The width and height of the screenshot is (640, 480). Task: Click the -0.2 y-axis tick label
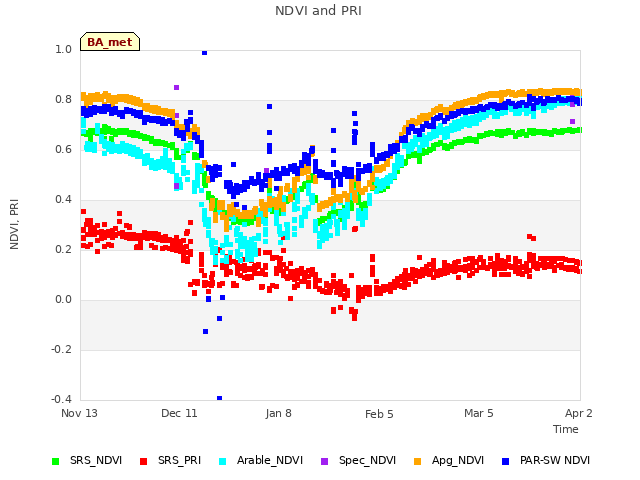(61, 349)
